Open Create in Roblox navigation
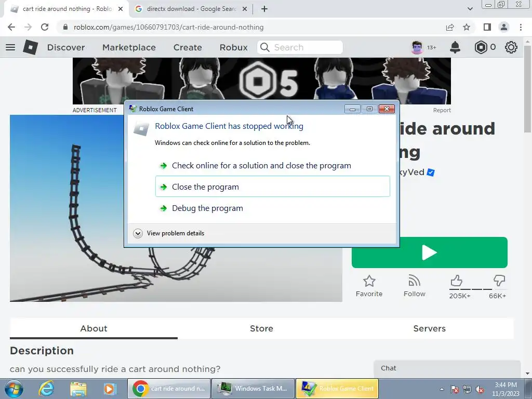This screenshot has width=532, height=399. coord(188,47)
